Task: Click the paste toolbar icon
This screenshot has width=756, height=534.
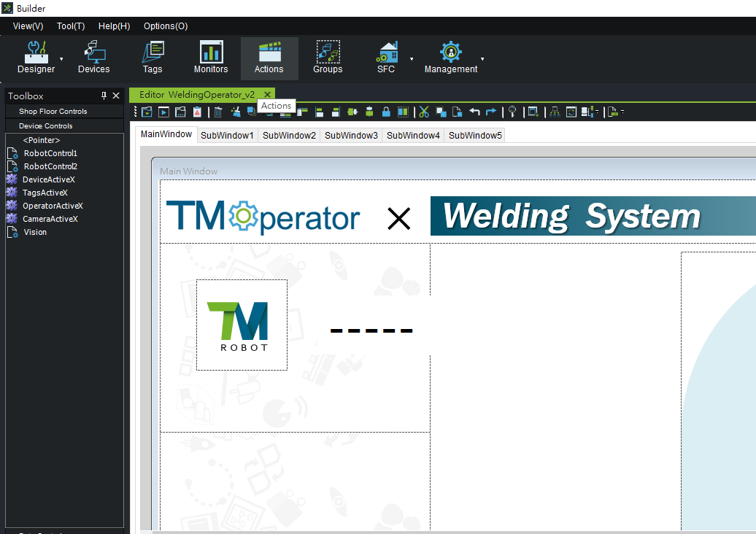Action: 457,112
